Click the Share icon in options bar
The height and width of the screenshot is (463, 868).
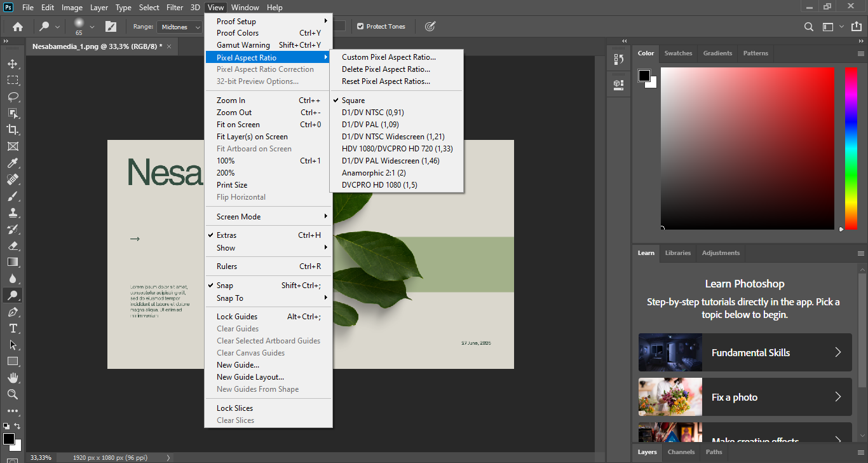(857, 27)
